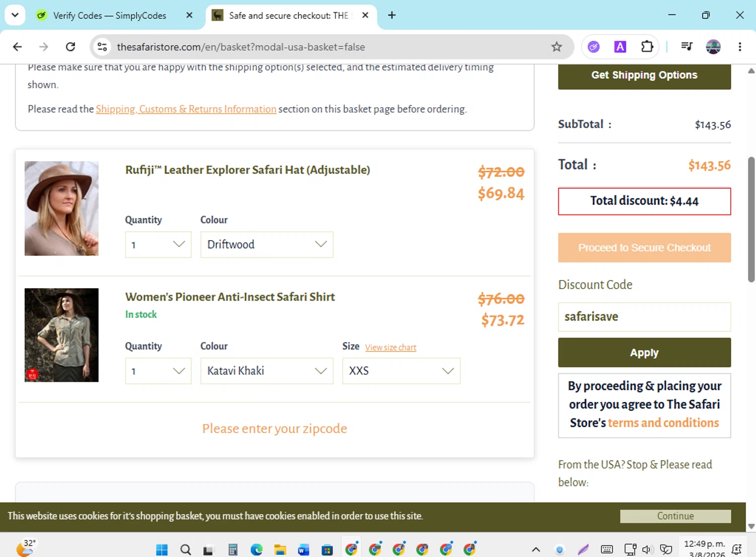The width and height of the screenshot is (756, 557).
Task: Bookmark this page with the star icon
Action: click(556, 47)
